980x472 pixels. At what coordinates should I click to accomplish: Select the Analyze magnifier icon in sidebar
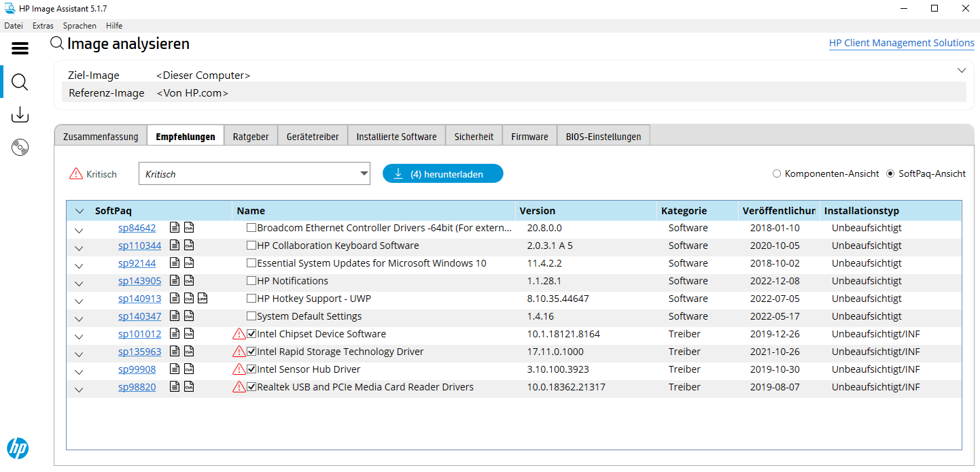point(20,82)
